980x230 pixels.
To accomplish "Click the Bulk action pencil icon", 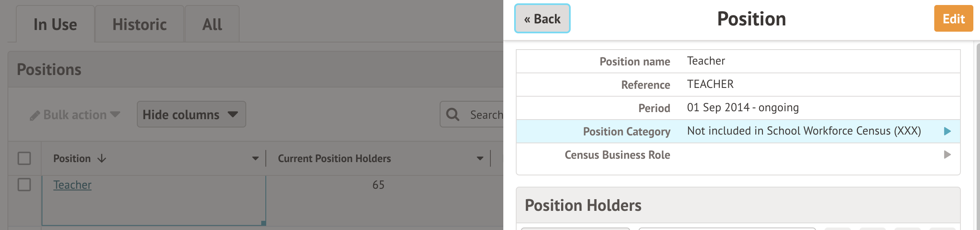I will (35, 115).
